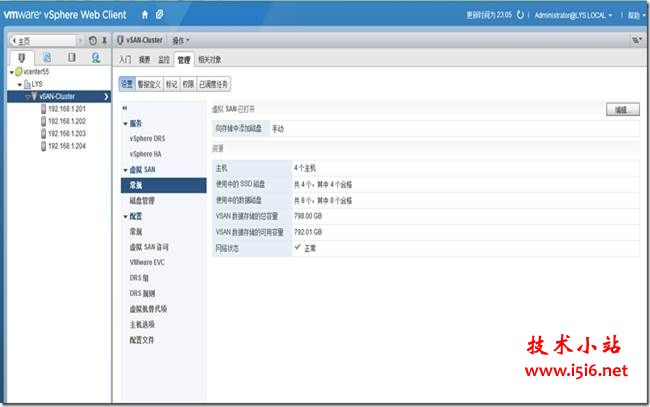The width and height of the screenshot is (650, 407).
Task: Open vSphere HA settings
Action: [146, 154]
